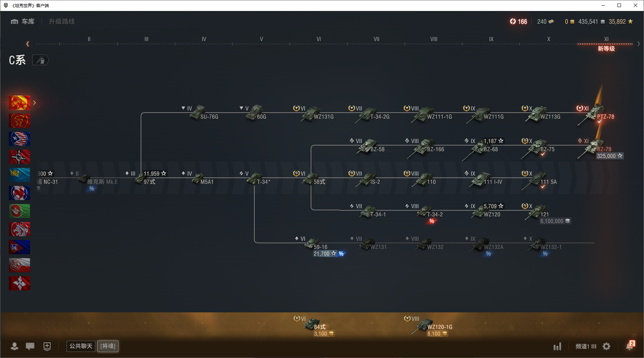Open the chat bubble icon
The width and height of the screenshot is (644, 358).
[30, 346]
